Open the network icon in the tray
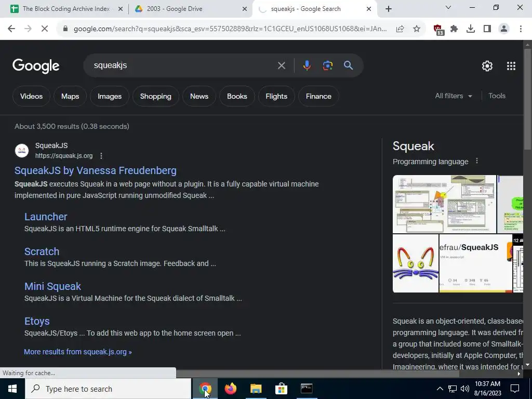 point(453,389)
